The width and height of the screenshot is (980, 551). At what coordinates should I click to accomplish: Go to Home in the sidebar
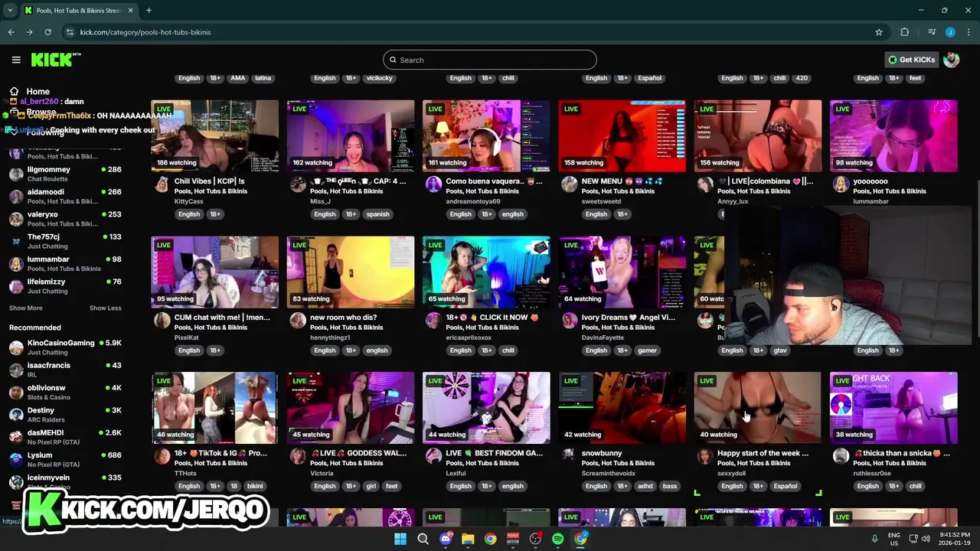[38, 91]
